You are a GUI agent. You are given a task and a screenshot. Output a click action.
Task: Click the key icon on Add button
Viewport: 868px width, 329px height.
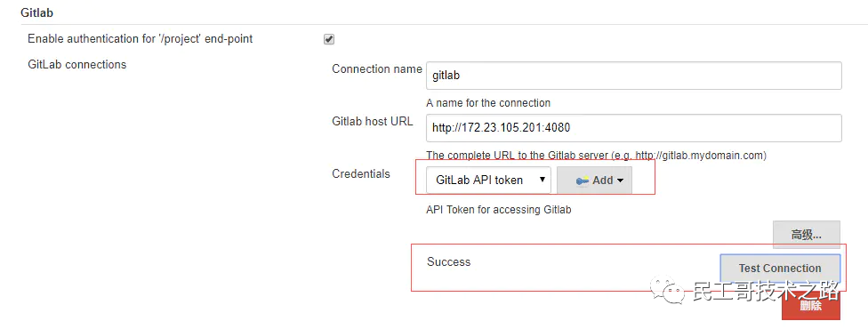[582, 181]
